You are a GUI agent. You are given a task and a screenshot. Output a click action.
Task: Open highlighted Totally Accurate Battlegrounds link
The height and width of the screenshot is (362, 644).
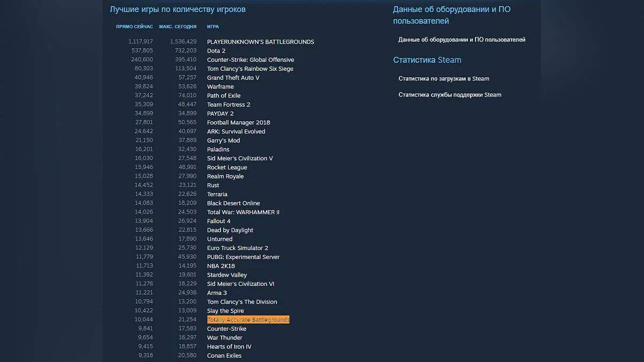click(248, 320)
